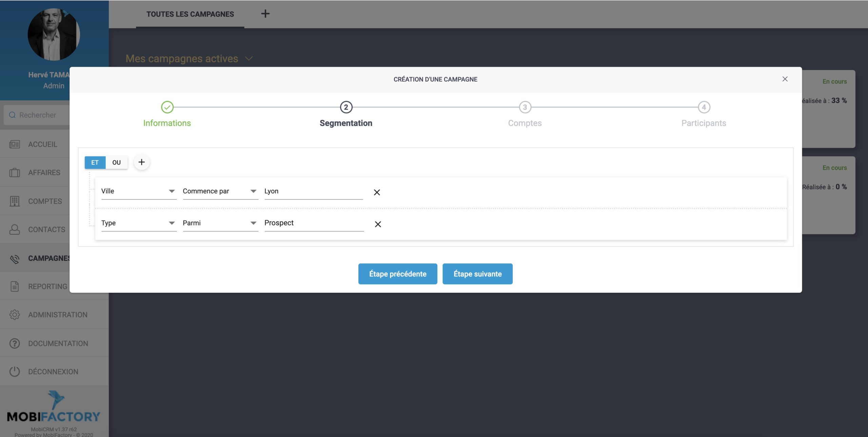
Task: Open the Documentation menu item
Action: coord(58,343)
